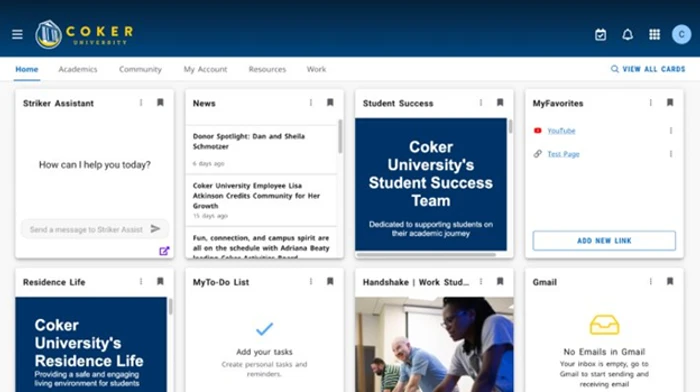Image resolution: width=700 pixels, height=392 pixels.
Task: Click 'How can I help you today?' text
Action: [x=95, y=165]
